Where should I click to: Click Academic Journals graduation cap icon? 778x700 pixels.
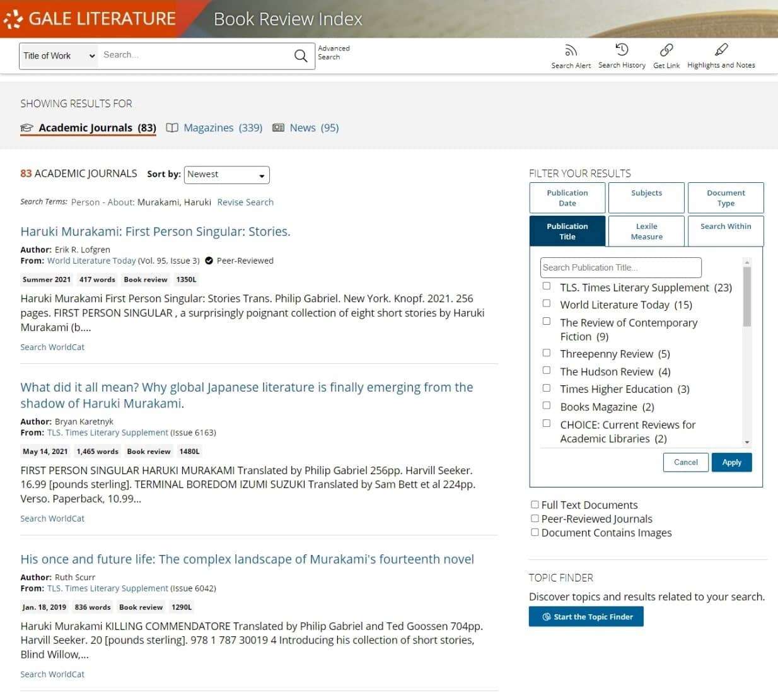pos(26,128)
